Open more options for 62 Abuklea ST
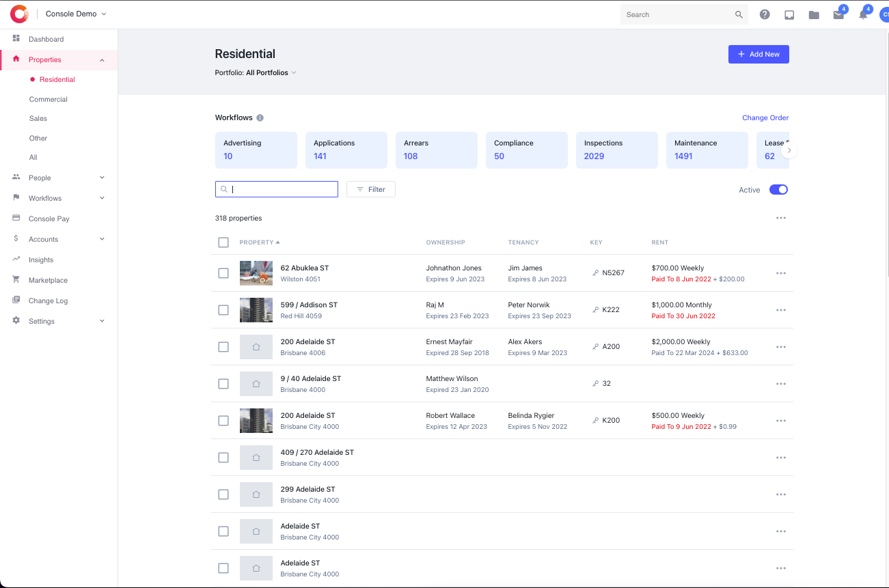The width and height of the screenshot is (889, 588). [x=781, y=273]
